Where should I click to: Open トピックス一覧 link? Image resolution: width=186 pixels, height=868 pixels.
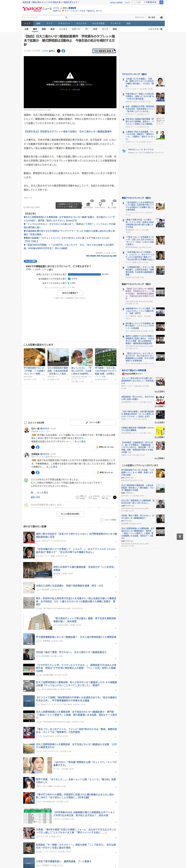click(x=155, y=29)
